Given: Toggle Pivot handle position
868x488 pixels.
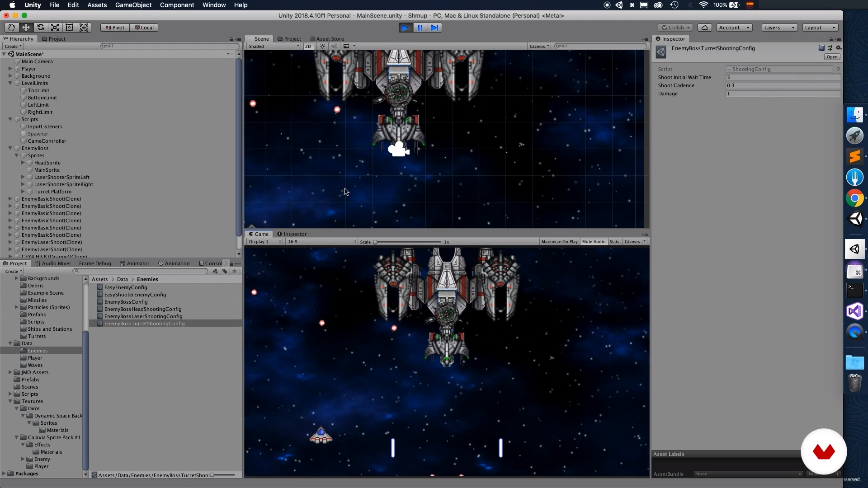Looking at the screenshot, I should click(115, 28).
